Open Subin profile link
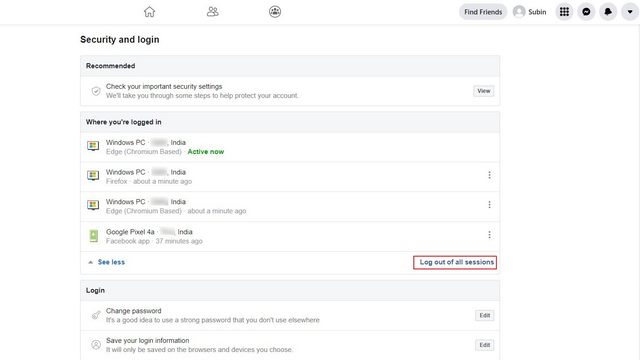 click(x=529, y=12)
